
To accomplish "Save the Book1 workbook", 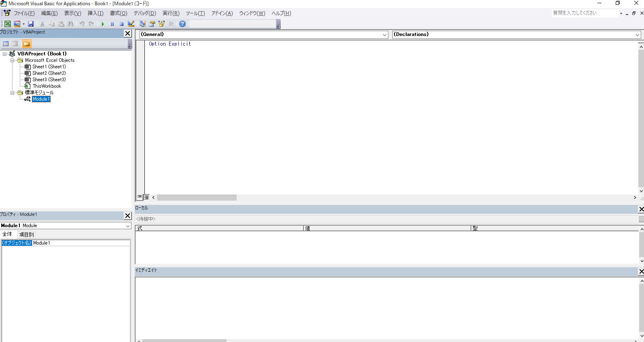I will 31,24.
